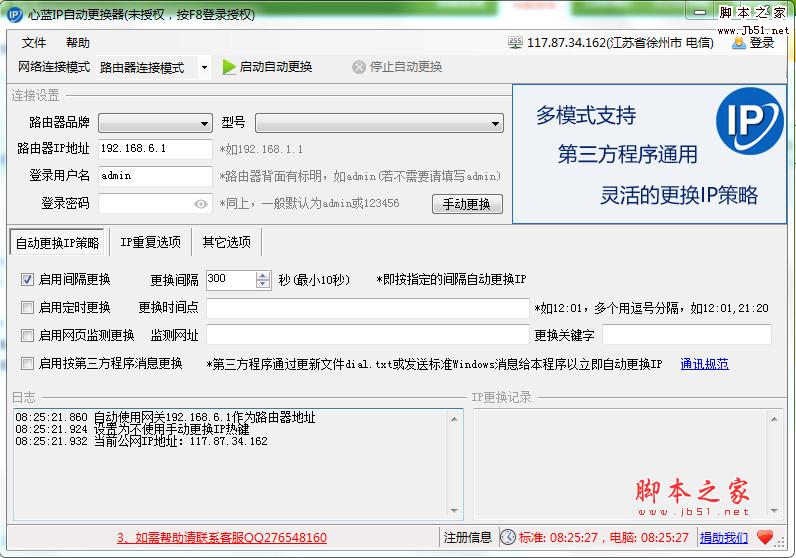Click log scrollbar down arrow
Image resolution: width=796 pixels, height=558 pixels.
(x=454, y=511)
